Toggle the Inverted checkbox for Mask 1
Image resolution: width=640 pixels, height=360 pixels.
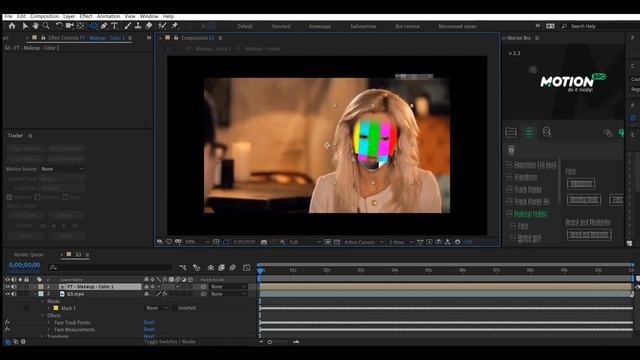(x=174, y=308)
